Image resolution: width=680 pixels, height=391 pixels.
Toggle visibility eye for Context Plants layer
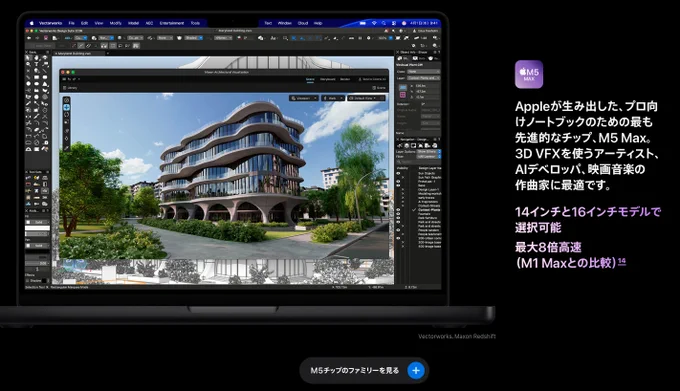coord(399,210)
